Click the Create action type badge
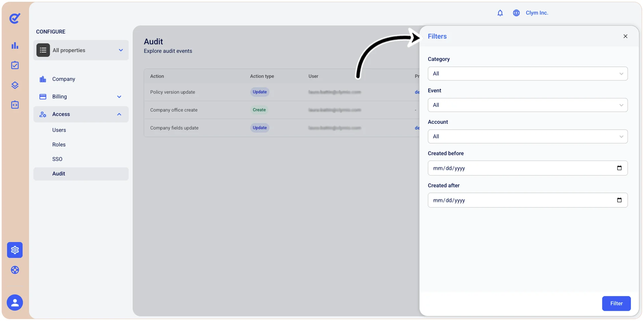644x321 pixels. click(259, 110)
